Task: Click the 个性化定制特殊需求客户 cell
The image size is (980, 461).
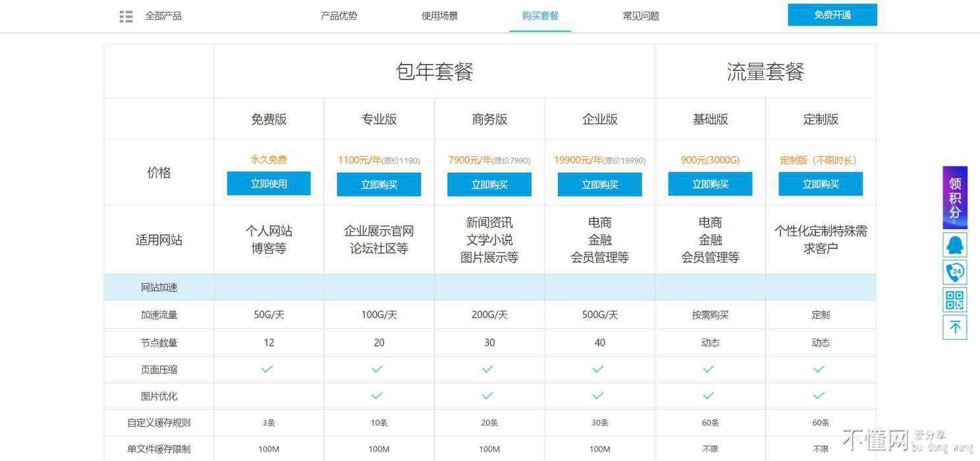Action: point(821,240)
